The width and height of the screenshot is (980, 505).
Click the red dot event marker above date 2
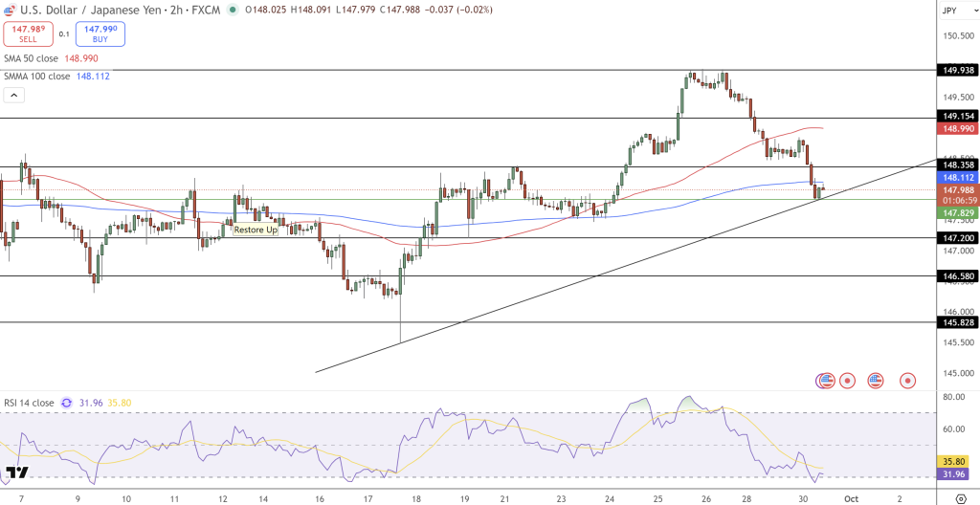tap(907, 380)
